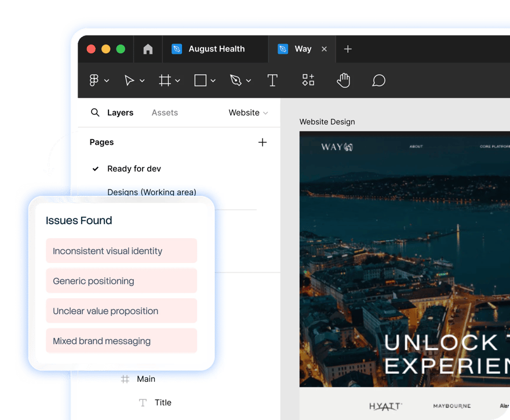The width and height of the screenshot is (510, 420).
Task: Open a new tab with plus button
Action: point(348,49)
